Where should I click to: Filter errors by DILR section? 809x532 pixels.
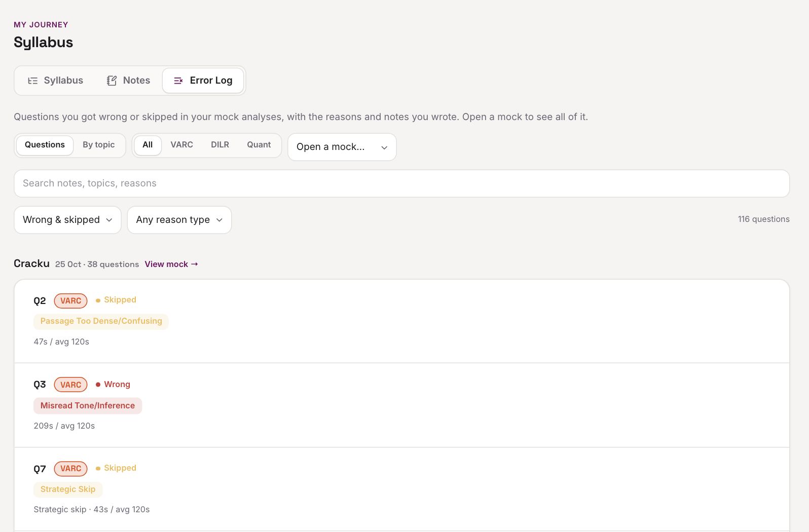tap(220, 145)
